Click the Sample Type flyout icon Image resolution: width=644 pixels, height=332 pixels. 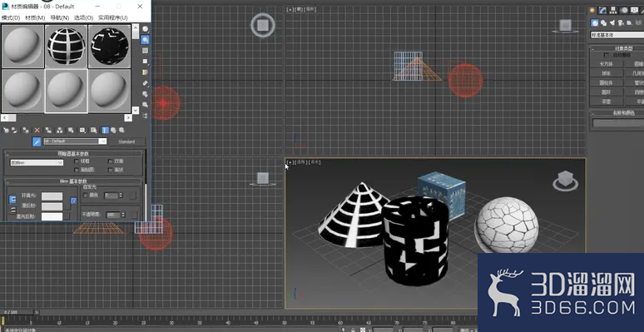(x=146, y=29)
